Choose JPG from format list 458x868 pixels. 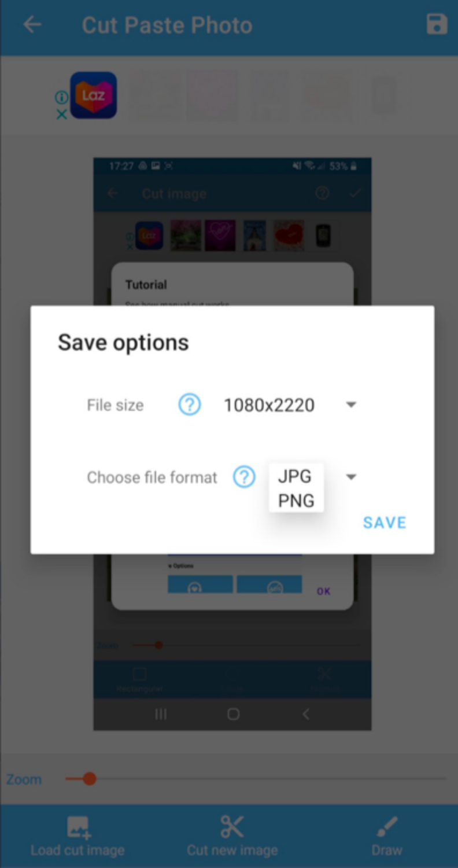point(295,476)
